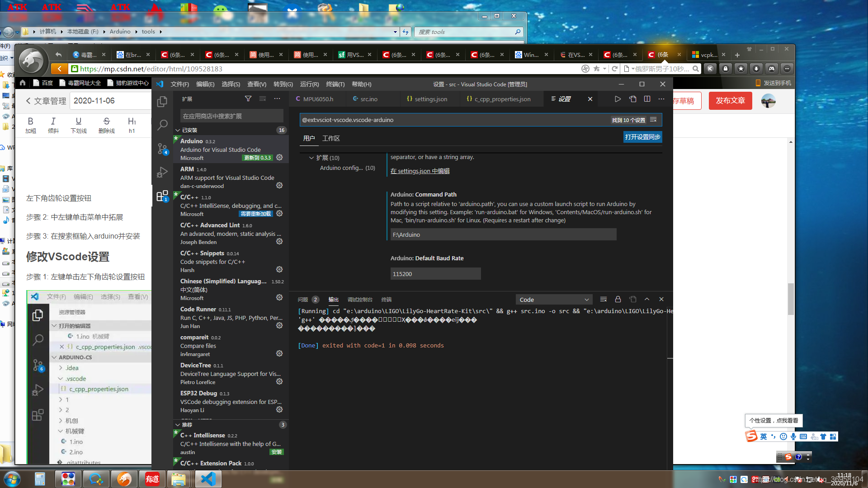The width and height of the screenshot is (868, 488).
Task: Open the Search view in activity bar
Action: (162, 125)
